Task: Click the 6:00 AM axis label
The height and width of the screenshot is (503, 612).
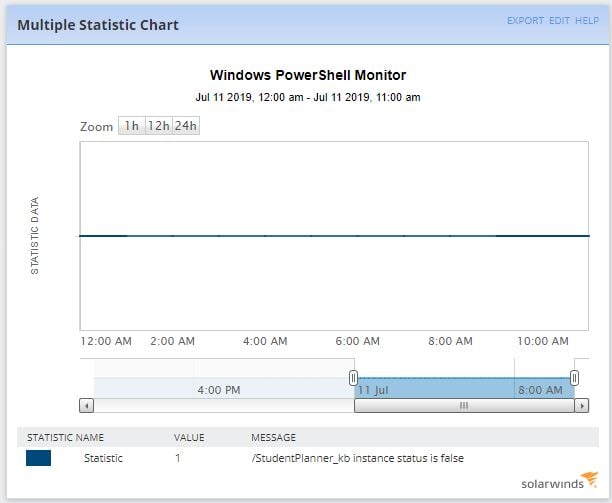Action: [358, 341]
